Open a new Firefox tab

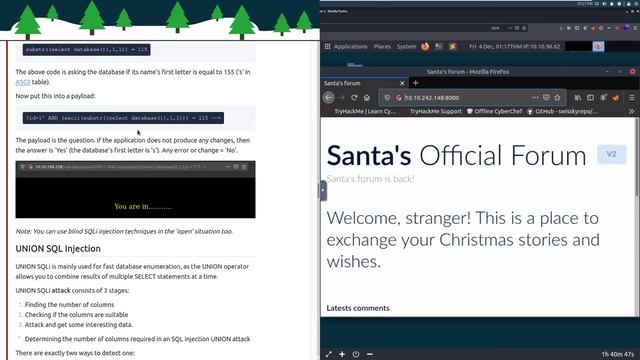coord(416,83)
